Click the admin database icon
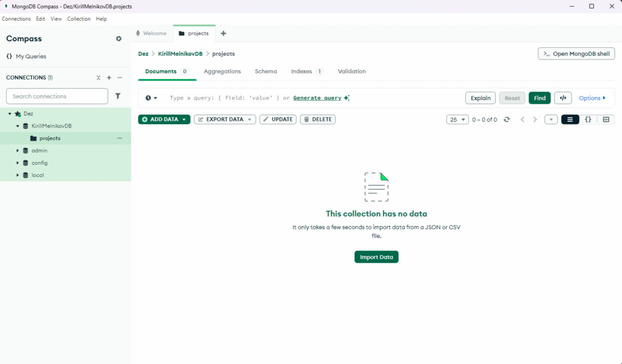Viewport: 622px width, 364px height. [x=26, y=150]
